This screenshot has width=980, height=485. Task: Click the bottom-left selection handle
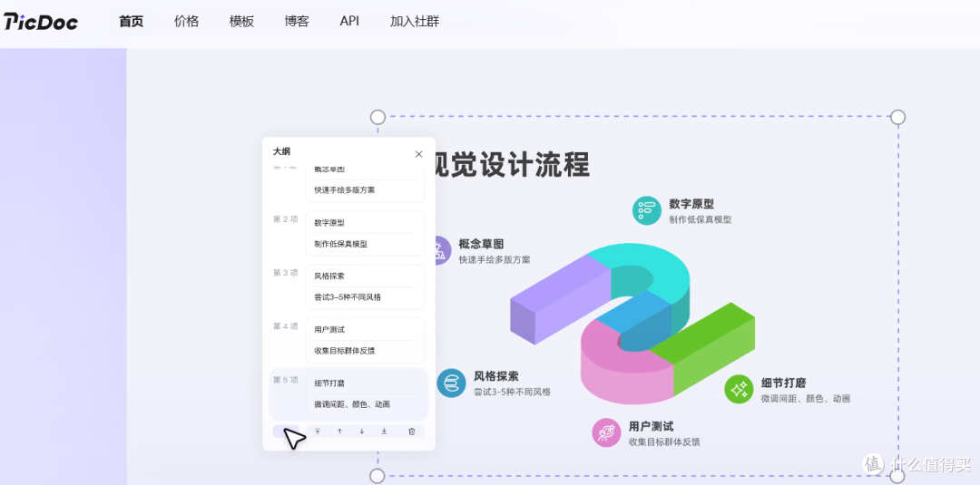377,476
